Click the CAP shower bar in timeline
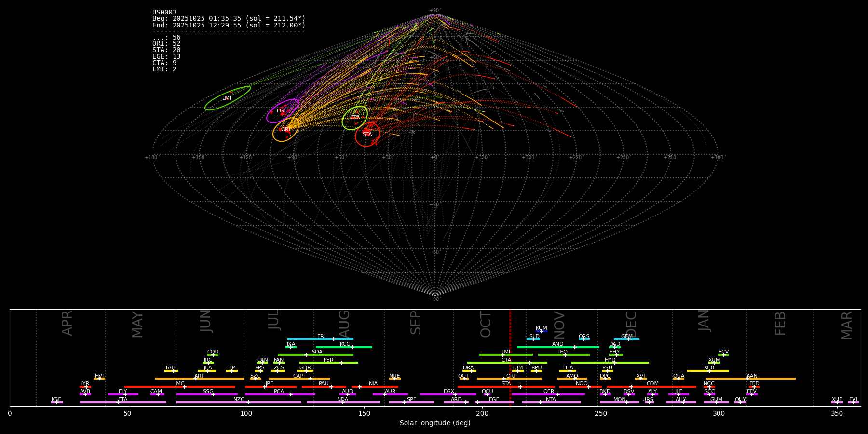Image resolution: width=868 pixels, height=434 pixels. 299,379
